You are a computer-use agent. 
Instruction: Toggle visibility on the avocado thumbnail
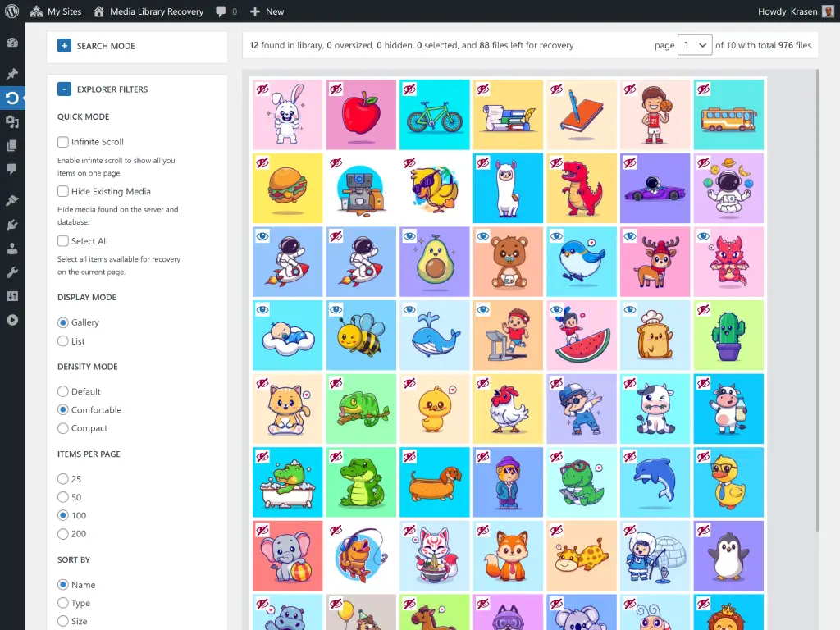409,237
